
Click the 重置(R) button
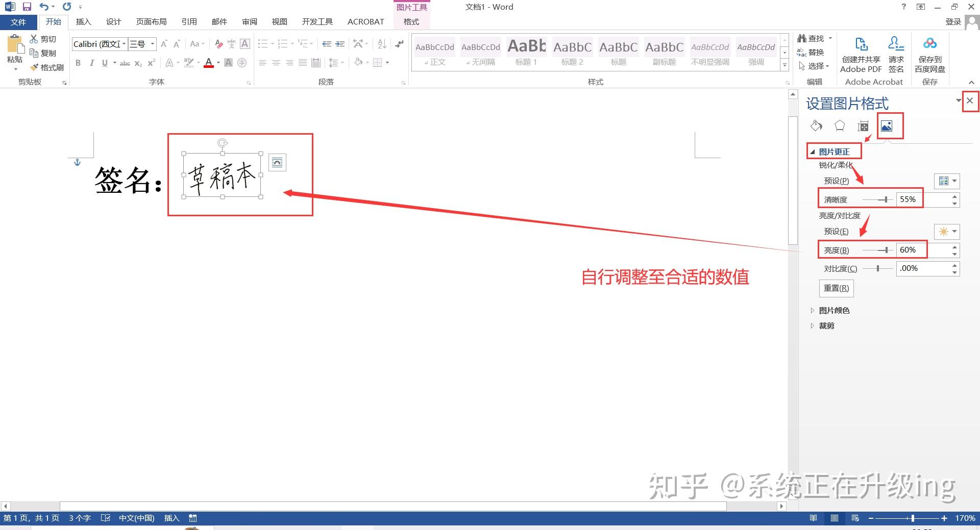pos(836,288)
